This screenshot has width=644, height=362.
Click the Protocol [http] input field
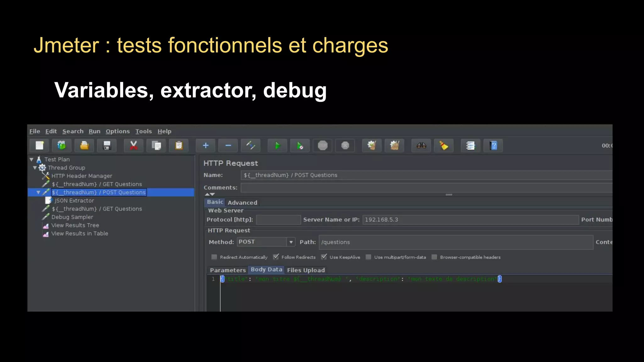pos(278,220)
